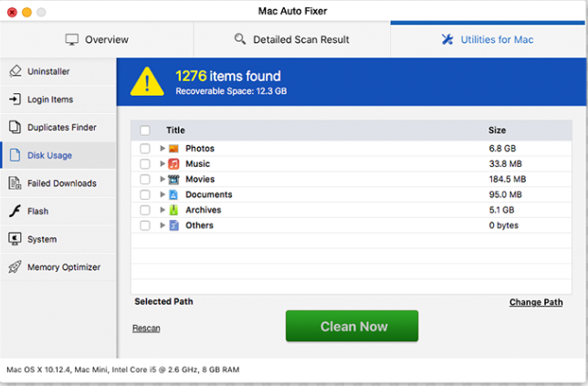Screen dimensions: 588x386
Task: Click the Music size 33.8 MB
Action: pos(505,163)
